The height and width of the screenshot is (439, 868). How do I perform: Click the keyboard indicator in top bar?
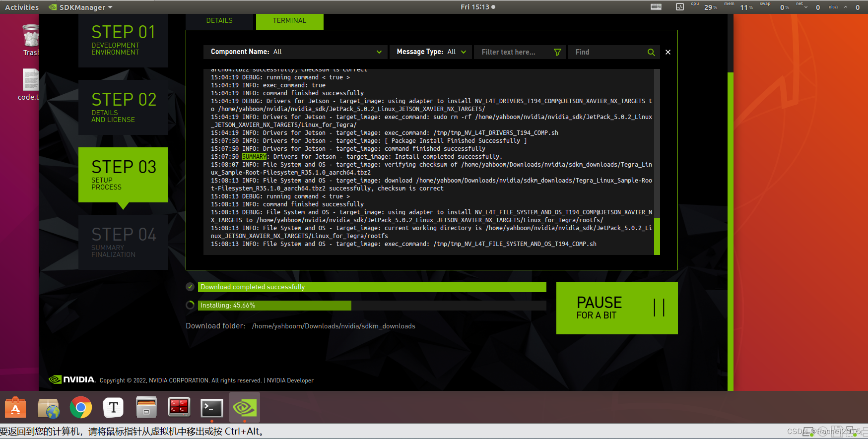(656, 7)
